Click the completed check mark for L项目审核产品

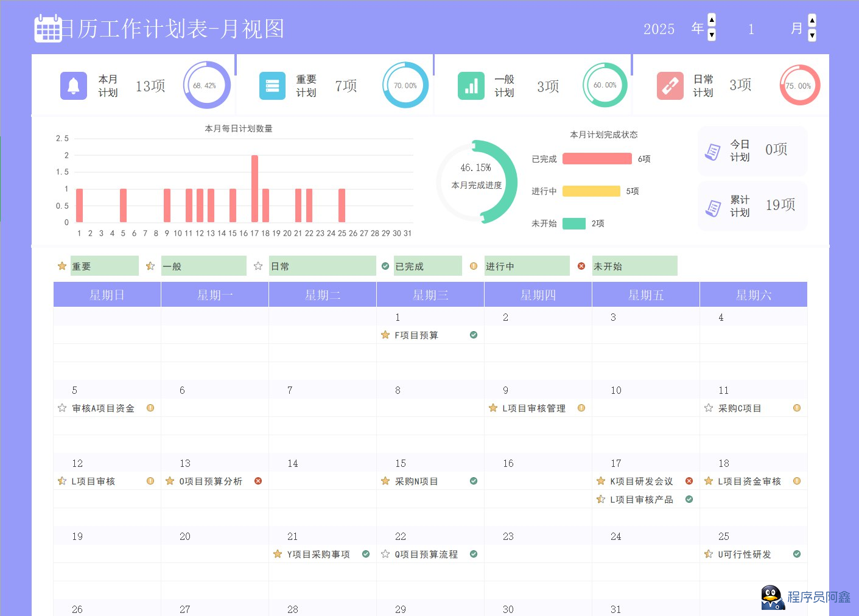[689, 499]
